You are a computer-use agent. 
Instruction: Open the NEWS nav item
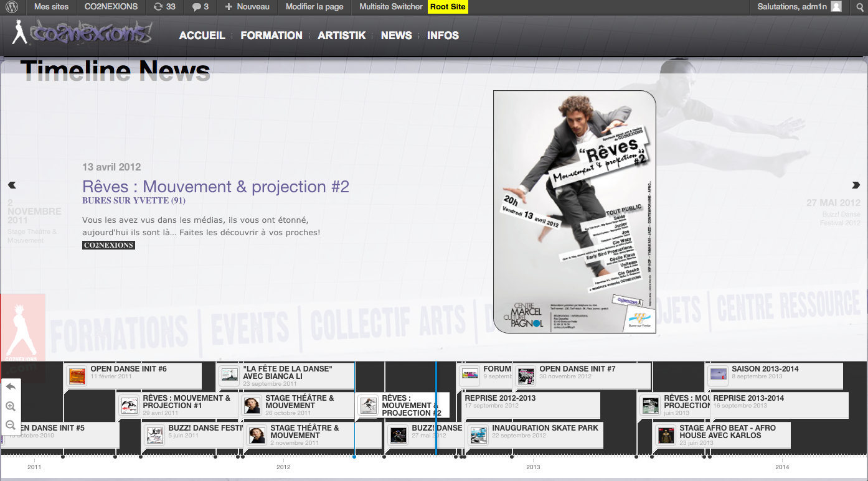397,35
